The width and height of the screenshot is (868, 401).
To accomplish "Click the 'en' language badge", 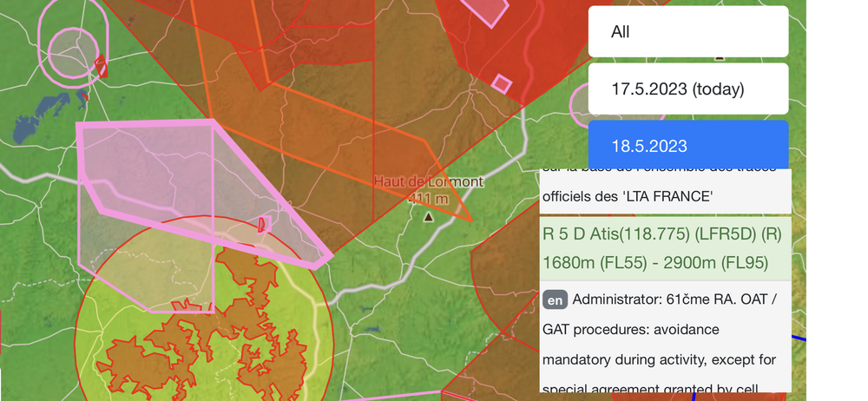I will [x=555, y=300].
